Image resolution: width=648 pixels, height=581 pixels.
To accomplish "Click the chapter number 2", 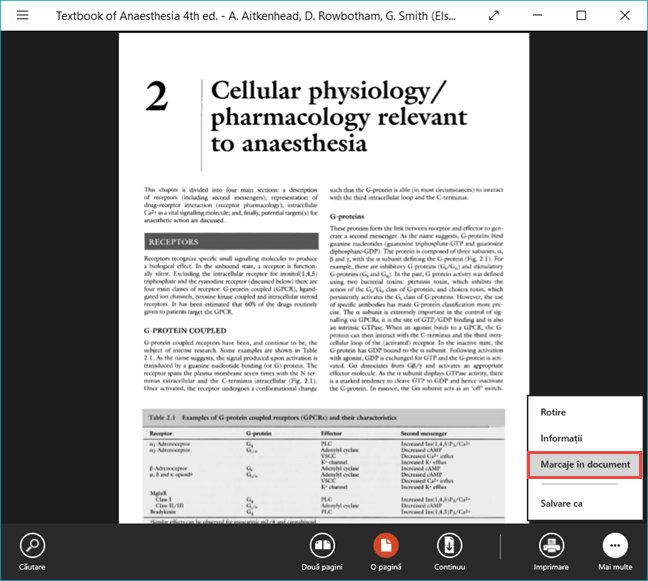I will pyautogui.click(x=157, y=97).
